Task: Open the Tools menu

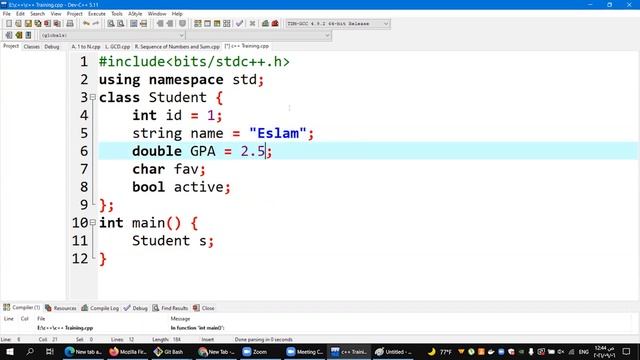Action: (x=117, y=14)
